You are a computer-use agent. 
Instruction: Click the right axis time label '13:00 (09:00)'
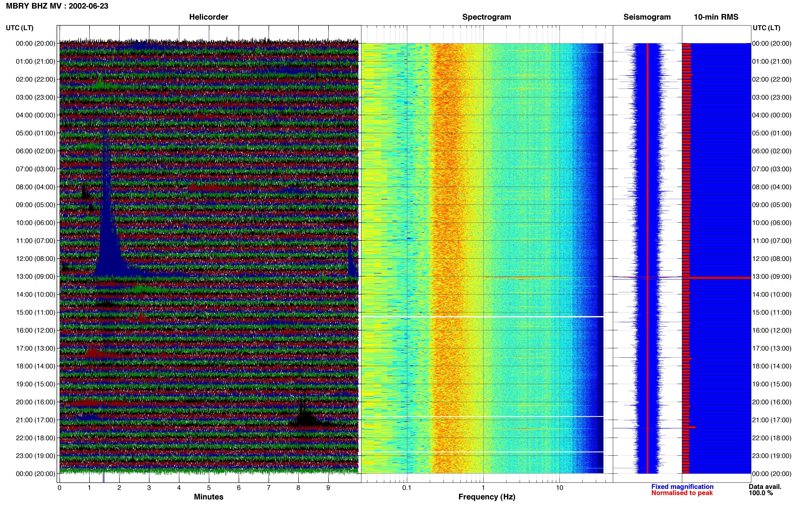click(772, 277)
